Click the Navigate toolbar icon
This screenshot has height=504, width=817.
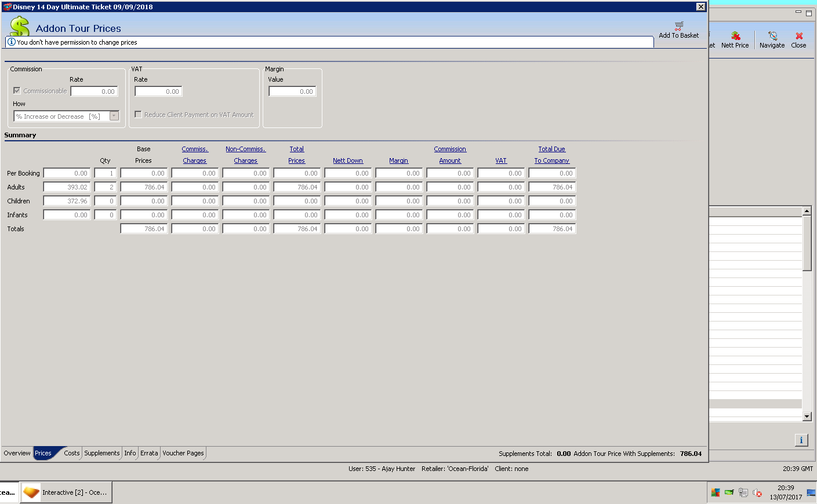pyautogui.click(x=772, y=36)
